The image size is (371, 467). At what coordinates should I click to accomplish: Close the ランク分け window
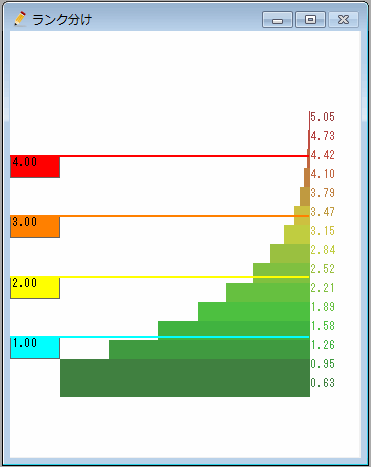343,20
